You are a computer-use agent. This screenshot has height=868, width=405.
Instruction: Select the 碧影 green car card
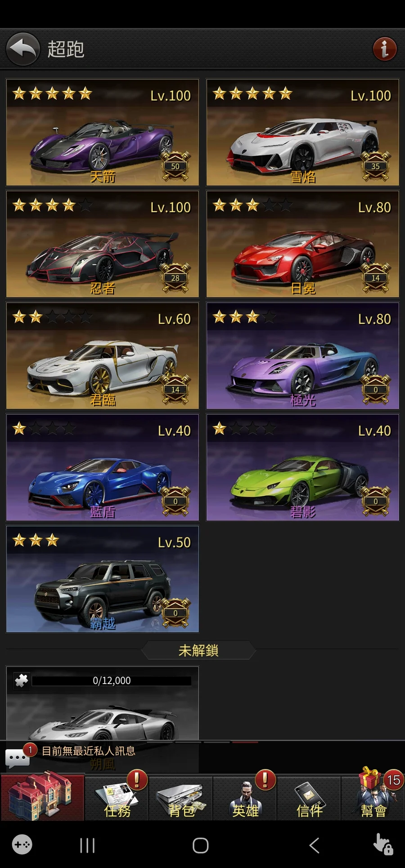303,467
